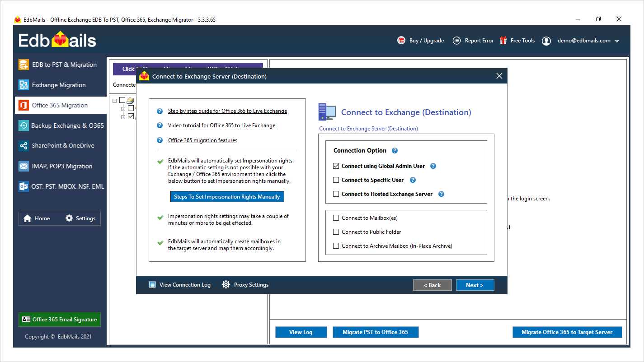Open Video tutorial for Office 365 link
The image size is (644, 362).
point(221,125)
